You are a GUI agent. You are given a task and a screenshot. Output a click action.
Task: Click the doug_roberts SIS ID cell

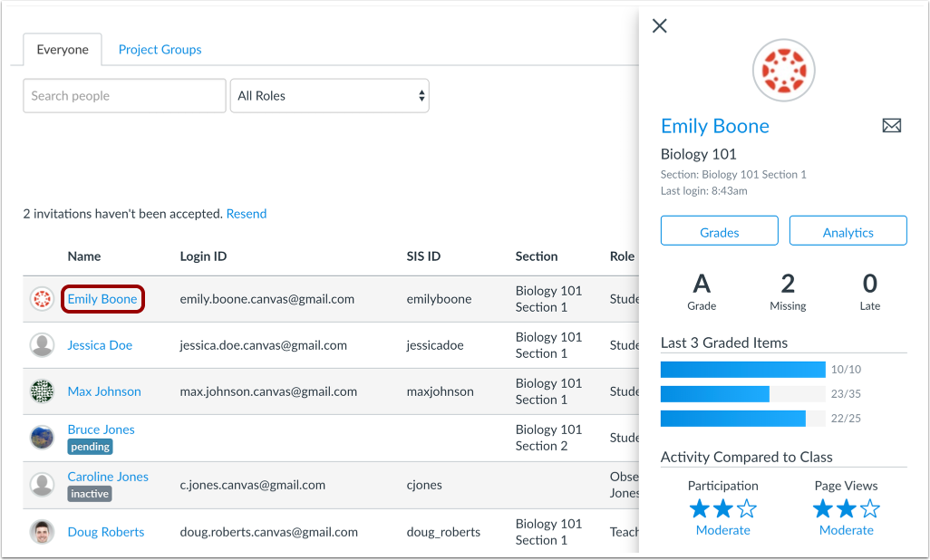[443, 532]
